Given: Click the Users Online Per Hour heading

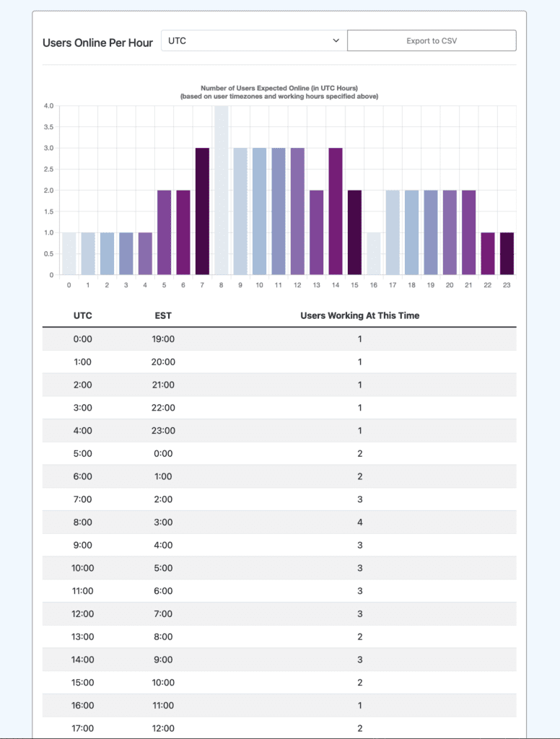Looking at the screenshot, I should click(x=97, y=43).
